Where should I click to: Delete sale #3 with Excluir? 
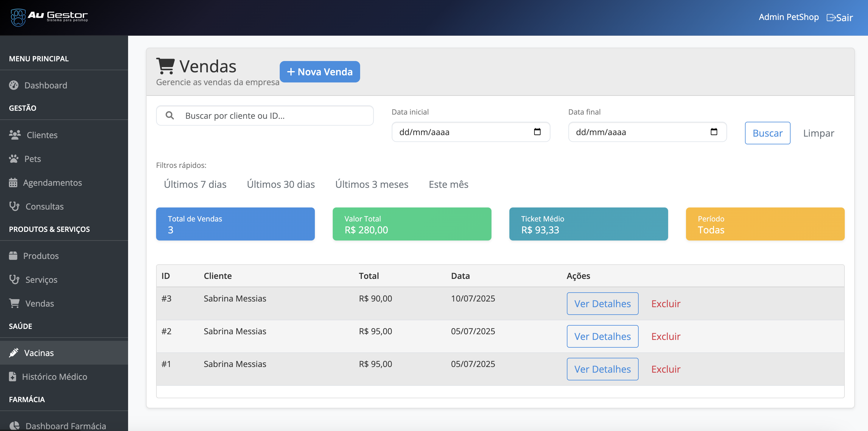point(666,303)
